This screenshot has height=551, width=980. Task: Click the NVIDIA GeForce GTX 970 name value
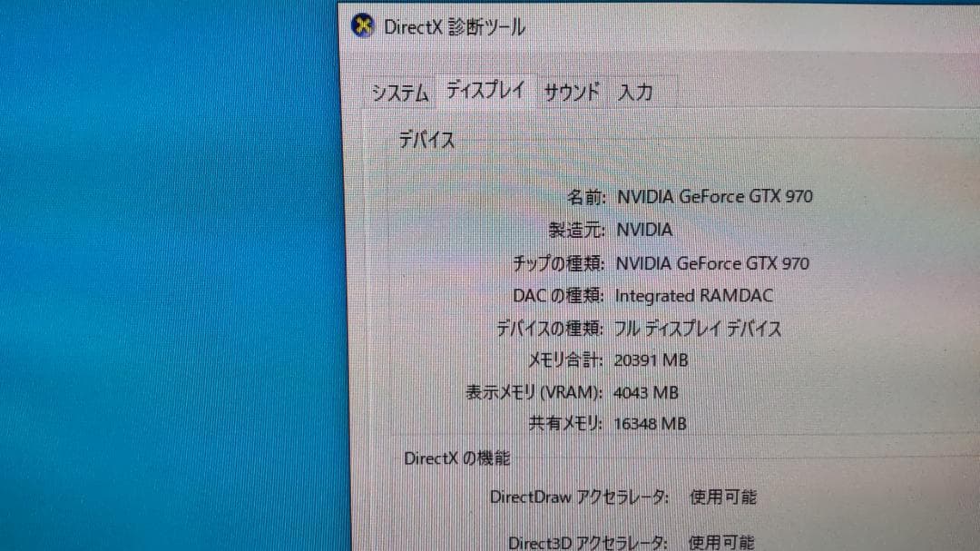716,196
